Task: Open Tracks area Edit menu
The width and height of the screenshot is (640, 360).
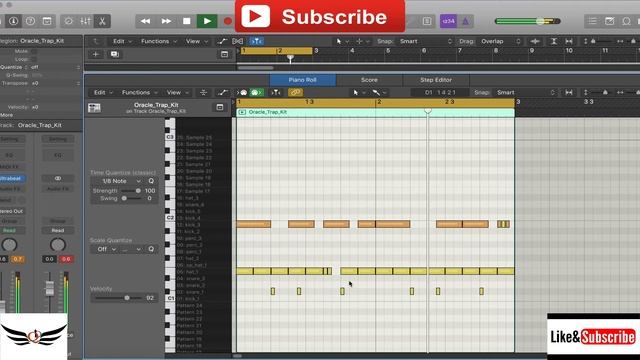Action: tap(122, 41)
